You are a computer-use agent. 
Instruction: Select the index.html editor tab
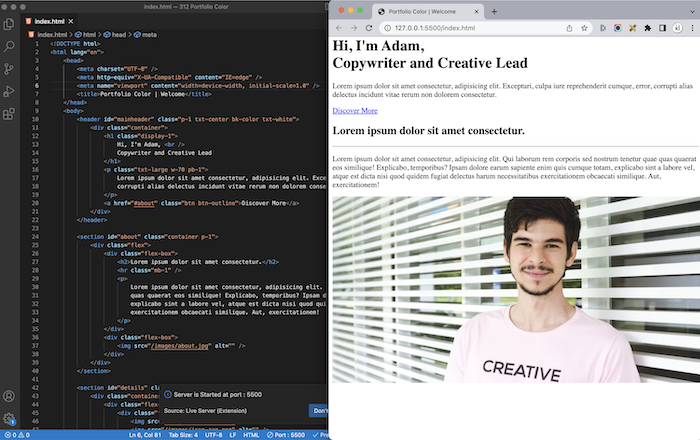click(x=49, y=21)
